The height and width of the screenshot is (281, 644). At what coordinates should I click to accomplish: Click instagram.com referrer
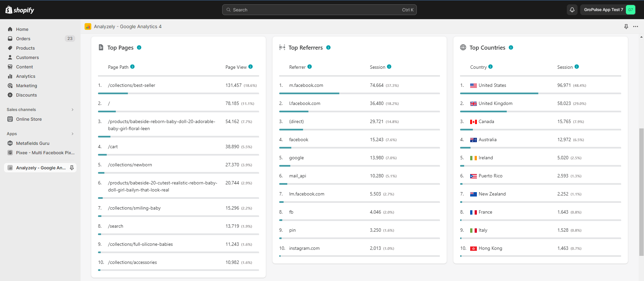[x=304, y=248]
